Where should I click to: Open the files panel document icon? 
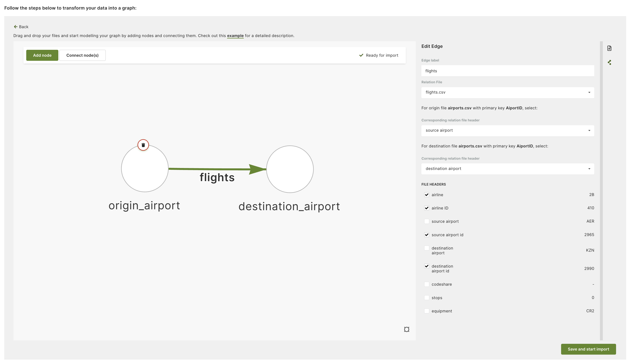point(609,48)
